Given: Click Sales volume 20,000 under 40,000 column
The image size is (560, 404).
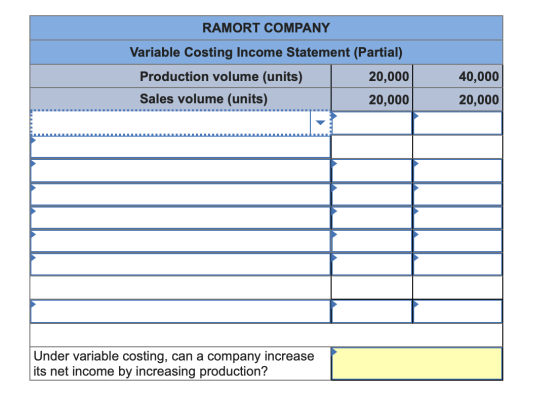Looking at the screenshot, I should pyautogui.click(x=458, y=99).
